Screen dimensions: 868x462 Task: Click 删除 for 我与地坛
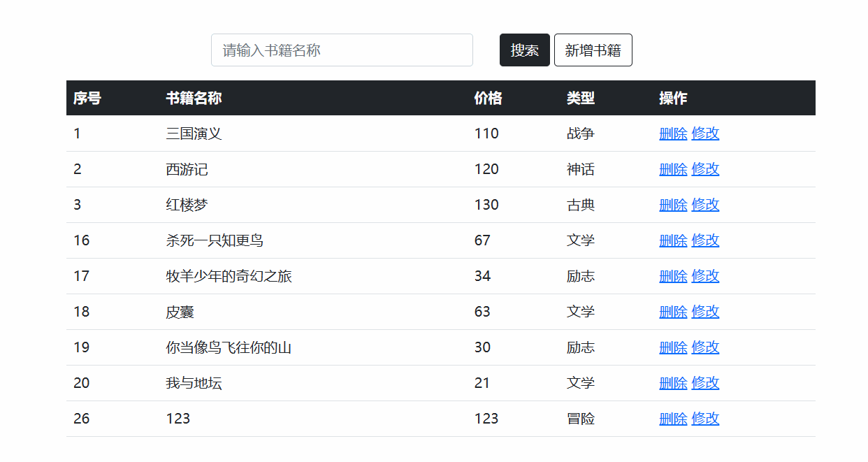tap(673, 383)
